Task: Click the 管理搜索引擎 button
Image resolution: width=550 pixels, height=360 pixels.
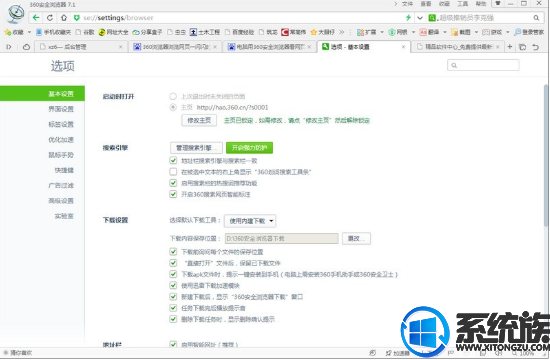Action: pyautogui.click(x=196, y=148)
